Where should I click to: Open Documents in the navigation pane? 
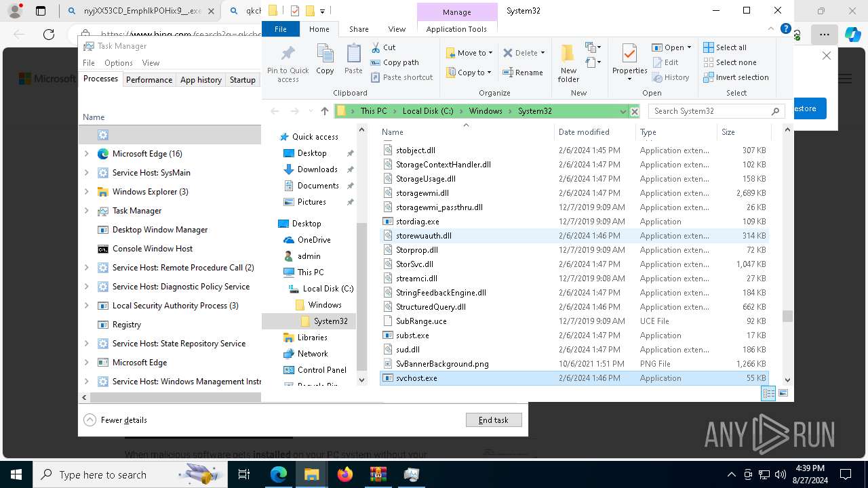(x=317, y=186)
